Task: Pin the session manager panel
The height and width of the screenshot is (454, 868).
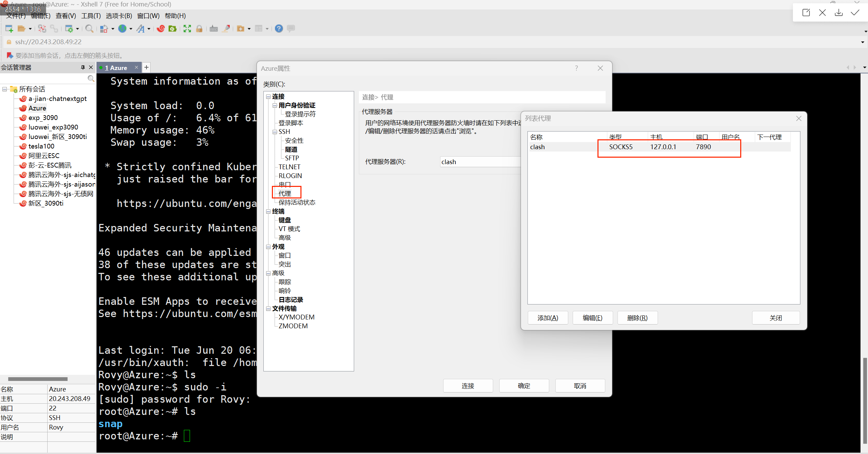Action: pyautogui.click(x=83, y=67)
